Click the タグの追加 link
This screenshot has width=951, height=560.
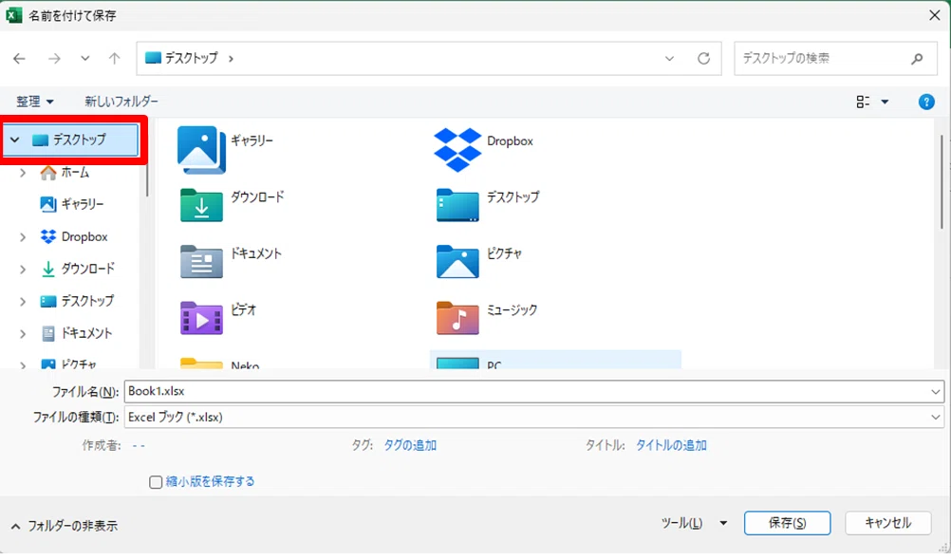tap(410, 446)
